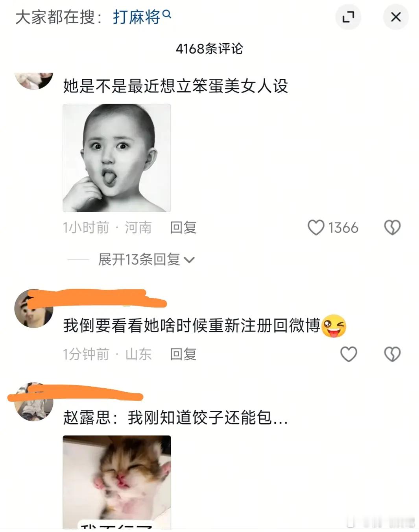Click the search magnifier next to 打麻将
This screenshot has width=419, height=532.
coord(167,14)
